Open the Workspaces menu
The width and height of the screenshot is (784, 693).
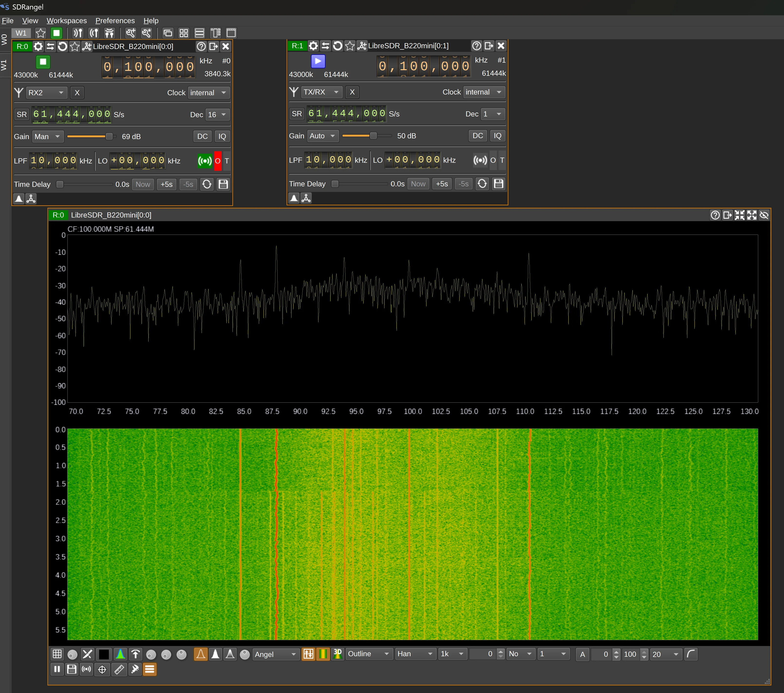[66, 21]
